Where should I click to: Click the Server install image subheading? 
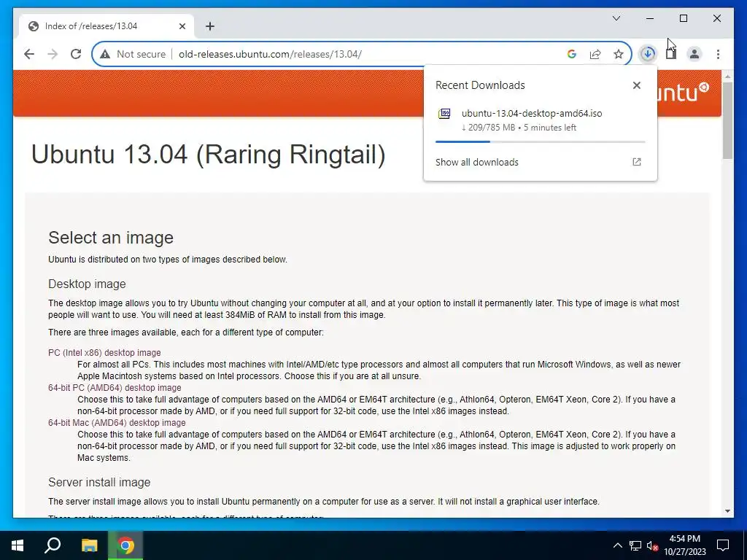[99, 483]
